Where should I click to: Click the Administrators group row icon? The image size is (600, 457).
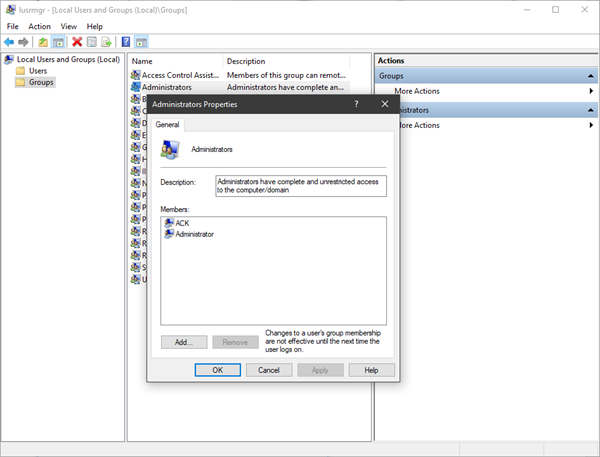135,87
